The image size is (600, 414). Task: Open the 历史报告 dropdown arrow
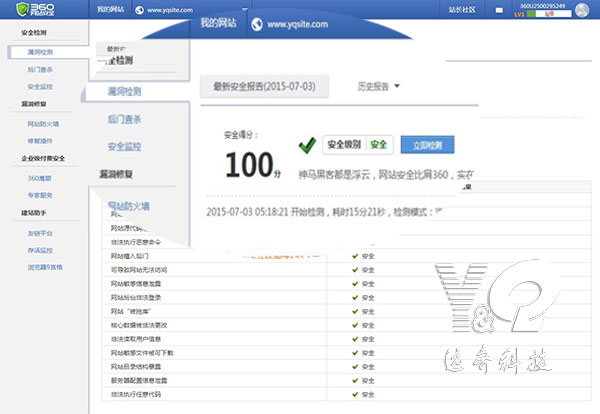pyautogui.click(x=397, y=86)
